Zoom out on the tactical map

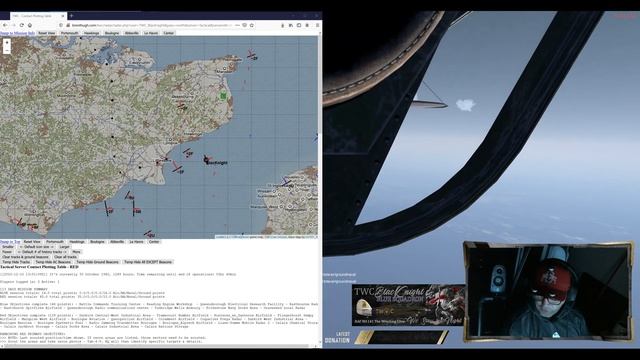tap(7, 50)
